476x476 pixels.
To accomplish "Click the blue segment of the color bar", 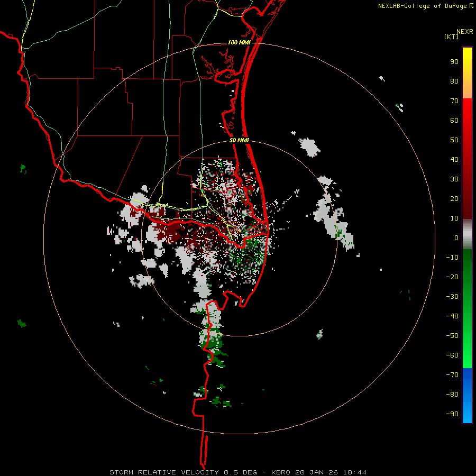I will click(467, 395).
